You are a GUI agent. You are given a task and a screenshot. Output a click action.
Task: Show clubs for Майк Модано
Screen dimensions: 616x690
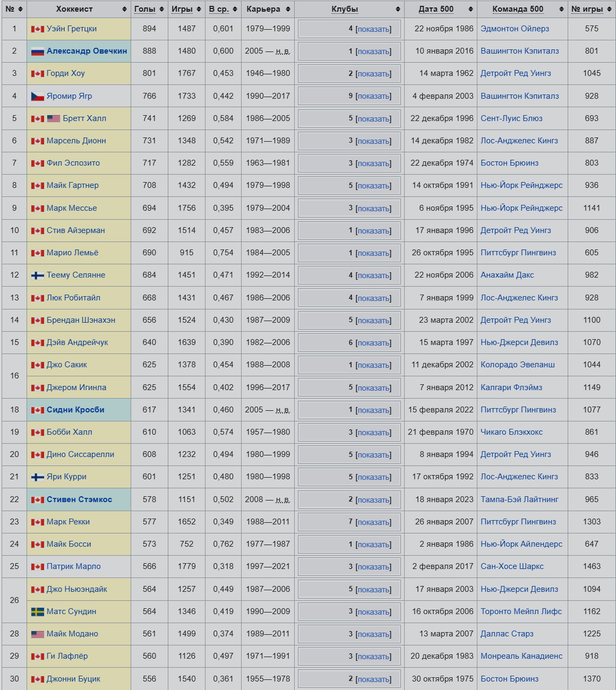click(x=373, y=634)
